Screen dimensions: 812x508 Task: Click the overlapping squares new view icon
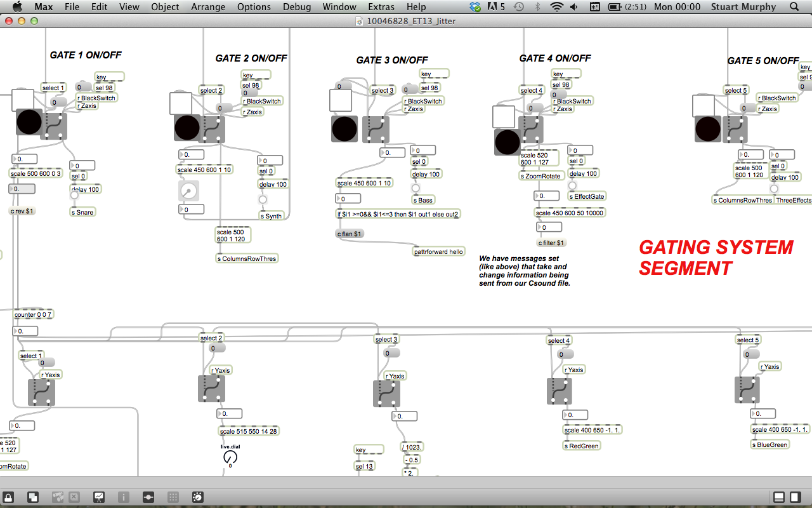32,497
